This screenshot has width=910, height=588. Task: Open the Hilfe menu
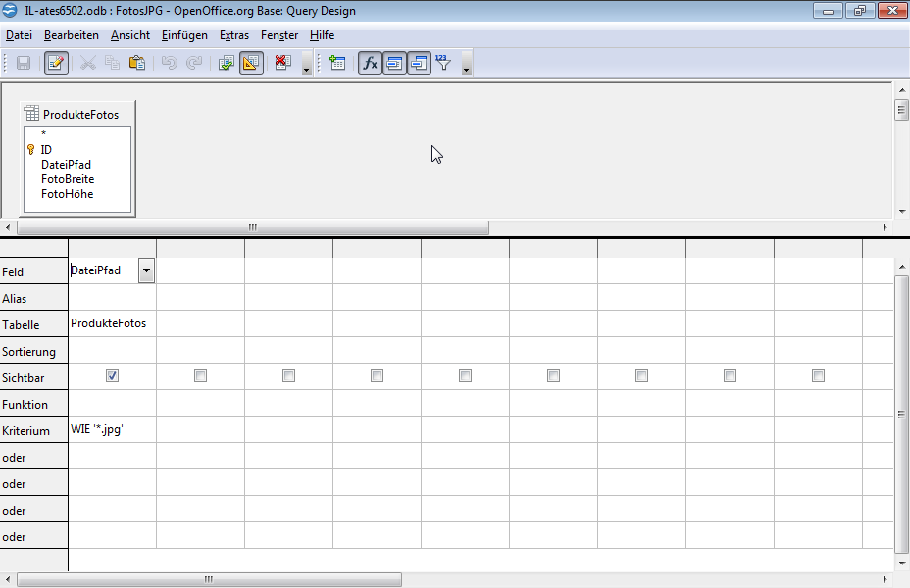tap(322, 35)
